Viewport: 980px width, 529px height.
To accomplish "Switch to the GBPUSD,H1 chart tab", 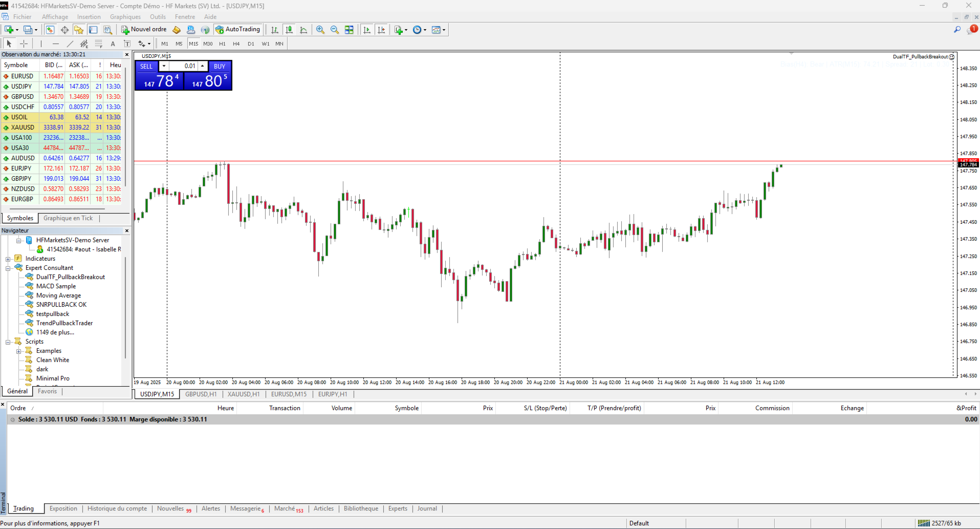I will (201, 394).
